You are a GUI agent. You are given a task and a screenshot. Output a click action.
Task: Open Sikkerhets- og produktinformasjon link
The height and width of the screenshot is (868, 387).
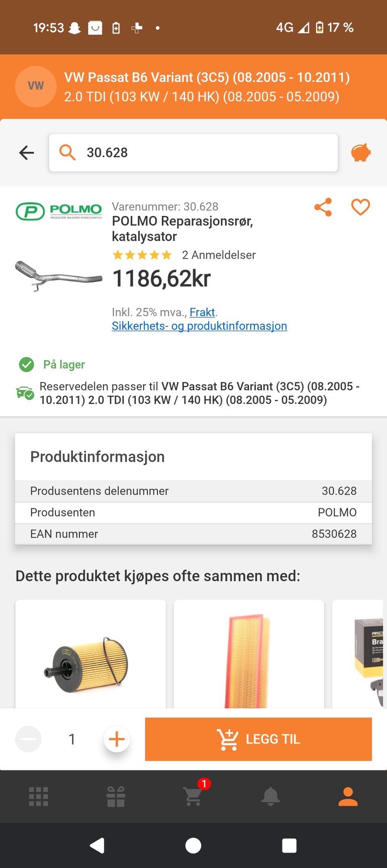[200, 326]
